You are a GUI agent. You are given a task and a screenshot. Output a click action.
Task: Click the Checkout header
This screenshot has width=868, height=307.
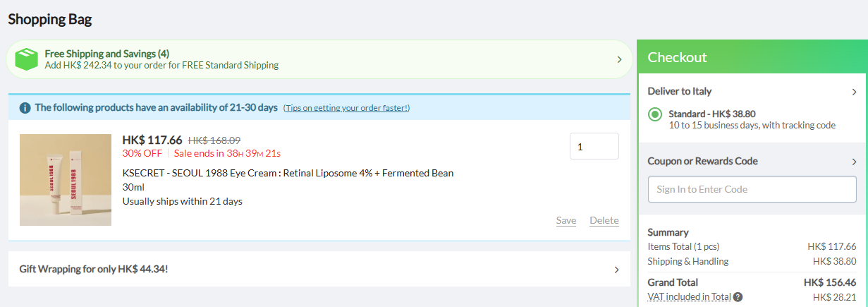pos(677,57)
